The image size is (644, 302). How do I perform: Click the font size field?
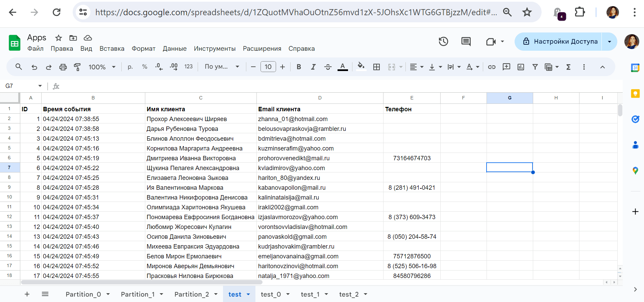(268, 67)
